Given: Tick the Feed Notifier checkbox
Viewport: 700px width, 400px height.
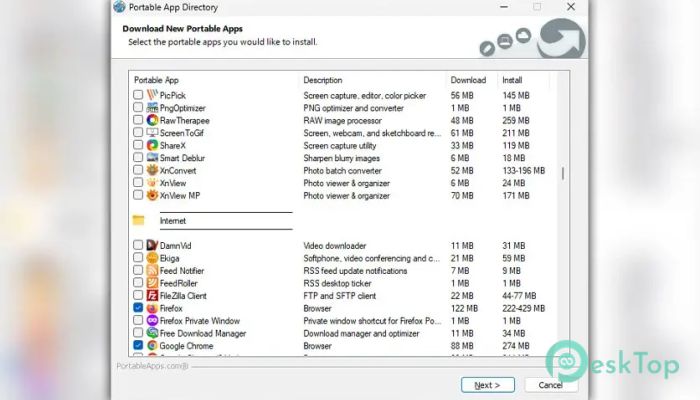Looking at the screenshot, I should 138,270.
